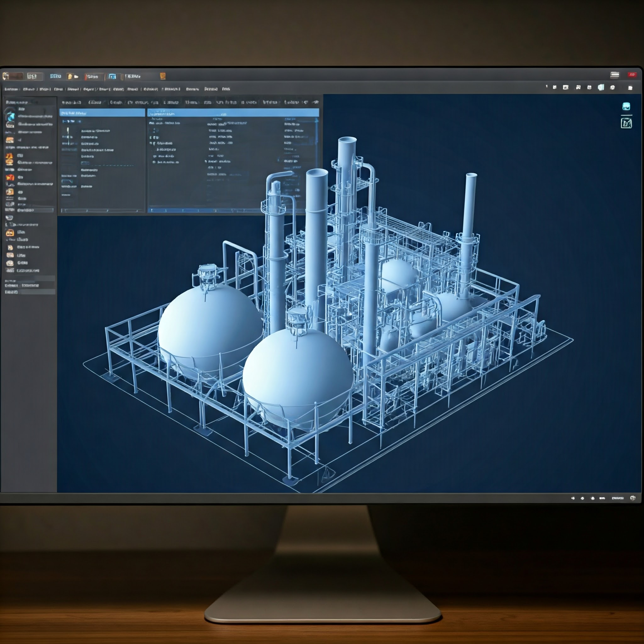
Task: Click the cyan model thumbnail icon on the right edge
Action: 626,107
